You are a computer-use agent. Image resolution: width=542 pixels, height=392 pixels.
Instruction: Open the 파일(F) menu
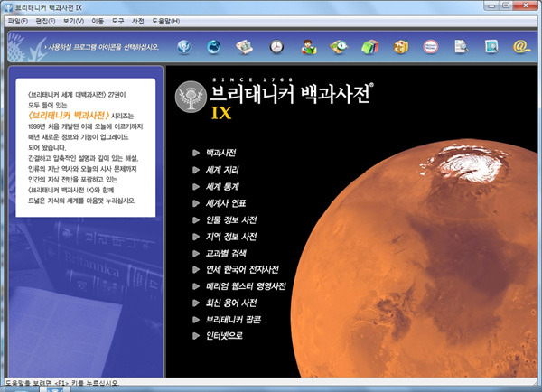[x=18, y=21]
